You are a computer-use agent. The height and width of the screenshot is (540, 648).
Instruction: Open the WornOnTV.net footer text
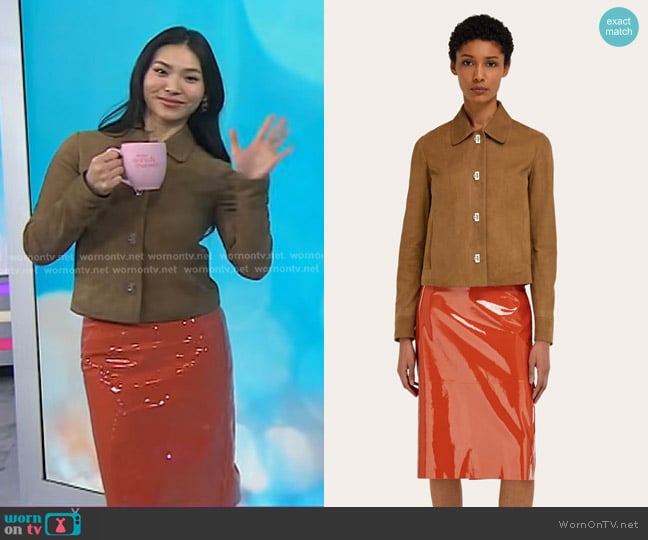[598, 524]
